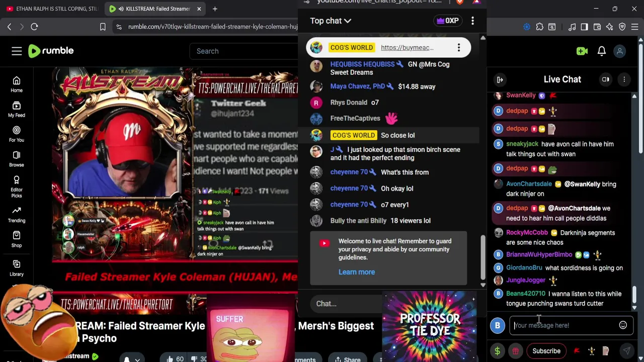644x362 pixels.
Task: Open the buymeac link in pinned message
Action: 407,48
